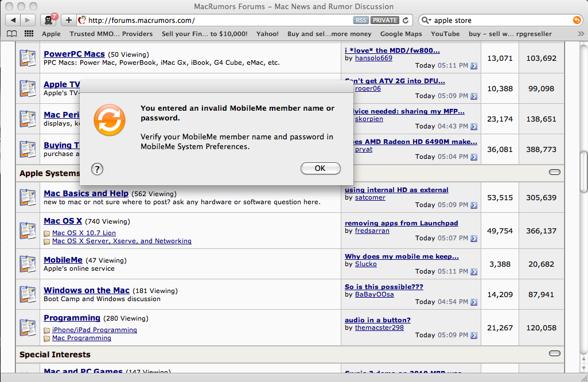Image resolution: width=588 pixels, height=382 pixels.
Task: Go to last post in Mac Basics row
Action: [x=474, y=205]
